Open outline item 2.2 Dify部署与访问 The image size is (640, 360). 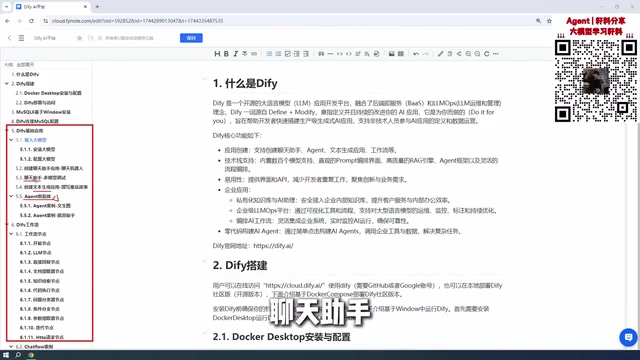(x=36, y=102)
